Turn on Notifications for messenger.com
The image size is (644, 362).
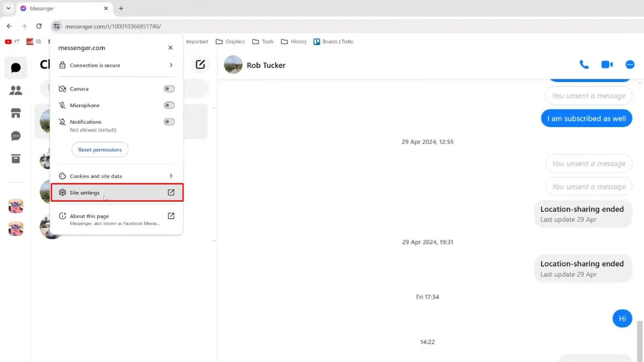click(169, 122)
